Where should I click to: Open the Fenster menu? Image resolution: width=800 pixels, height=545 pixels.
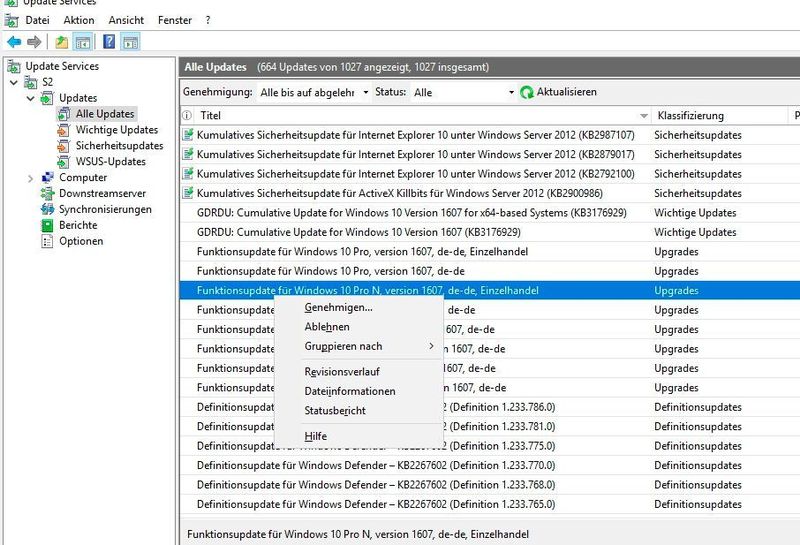tap(174, 20)
